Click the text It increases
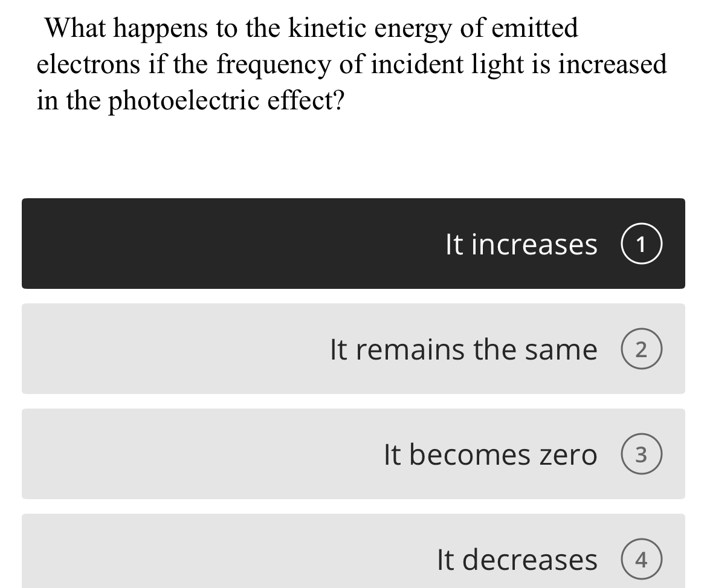The height and width of the screenshot is (588, 707). click(x=521, y=244)
